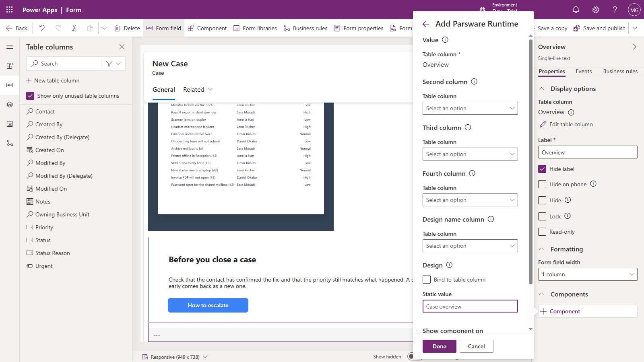This screenshot has height=362, width=644.
Task: Switch to Business rules properties tab
Action: 620,71
